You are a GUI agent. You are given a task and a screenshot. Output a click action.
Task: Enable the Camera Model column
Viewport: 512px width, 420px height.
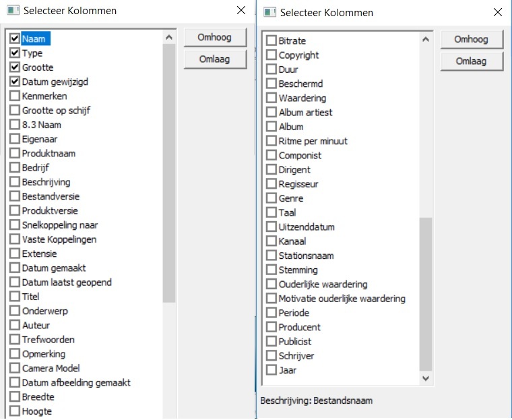coord(15,368)
